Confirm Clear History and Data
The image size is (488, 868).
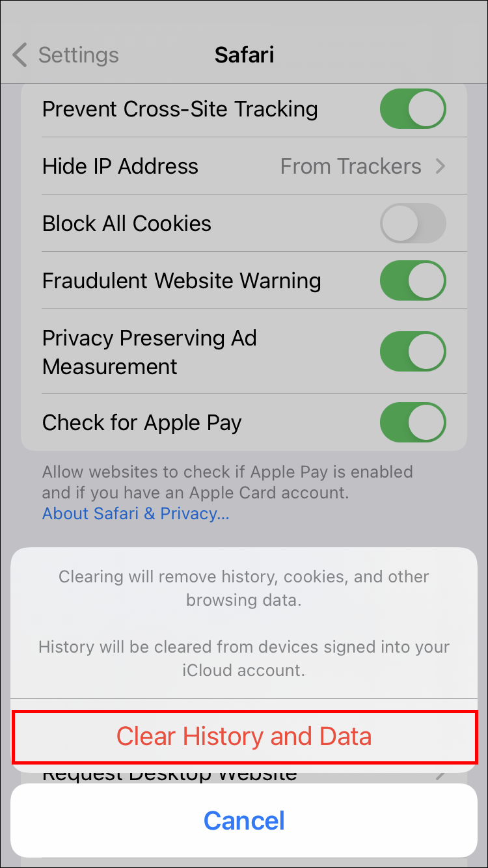(x=244, y=737)
